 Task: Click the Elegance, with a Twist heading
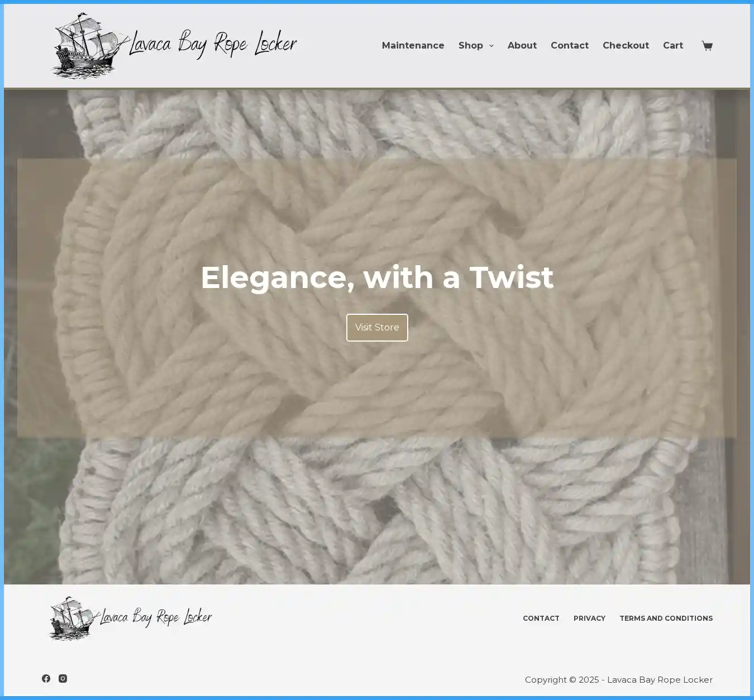click(x=377, y=277)
